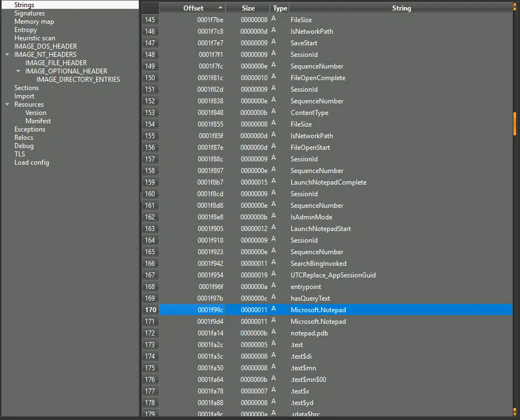Select row header 170

pyautogui.click(x=150, y=310)
